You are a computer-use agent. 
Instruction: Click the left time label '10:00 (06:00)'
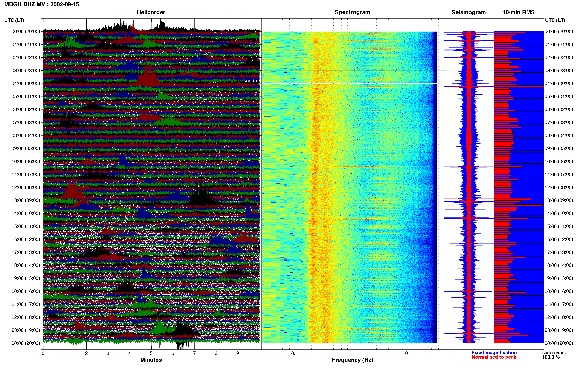[26, 161]
